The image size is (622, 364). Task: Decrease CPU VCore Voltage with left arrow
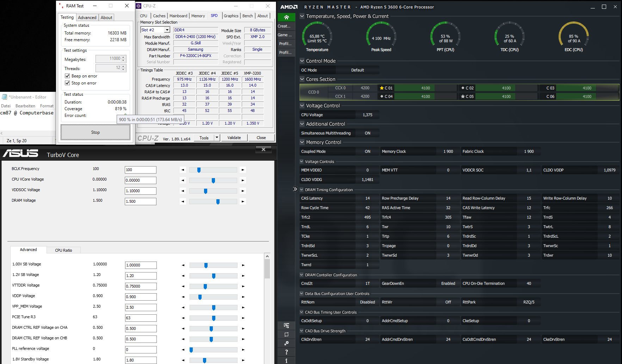[x=183, y=181]
